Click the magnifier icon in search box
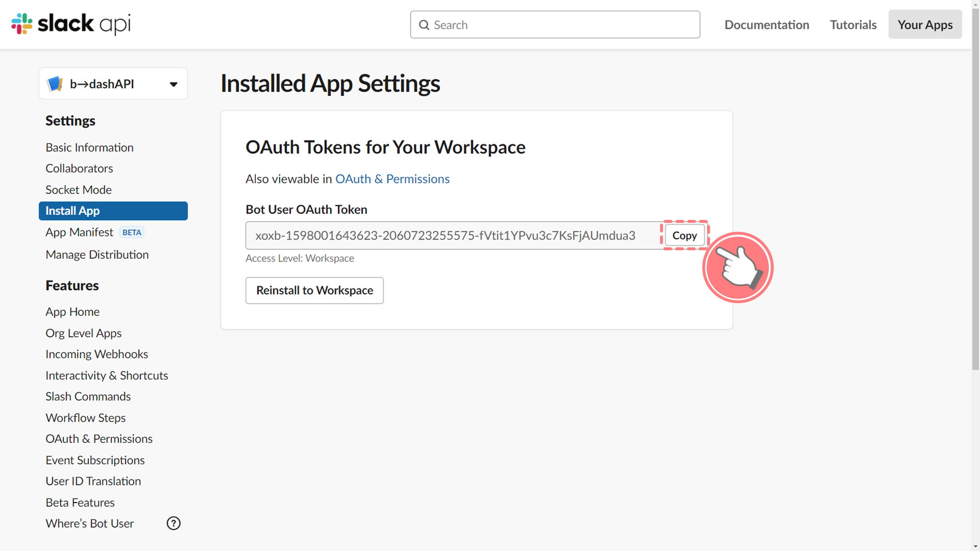Viewport: 980px width, 551px height. coord(424,25)
